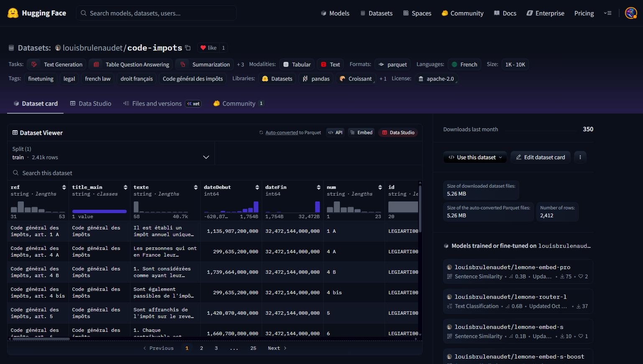The height and width of the screenshot is (364, 643).
Task: Click the Embed button in Dataset Viewer
Action: (361, 132)
